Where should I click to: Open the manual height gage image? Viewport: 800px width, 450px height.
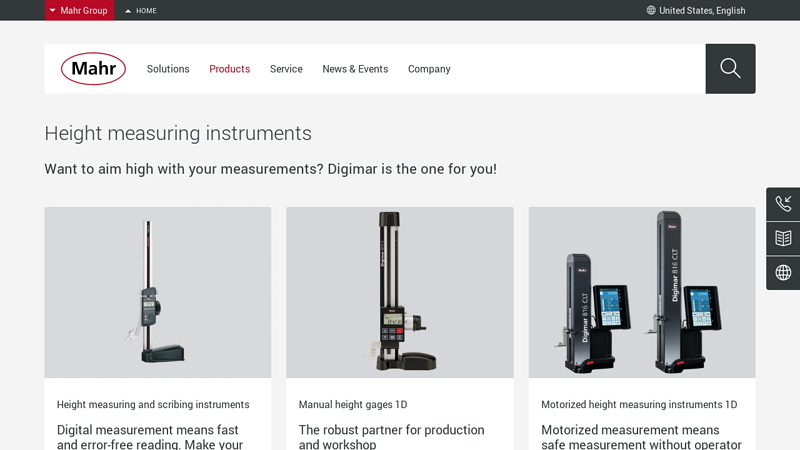(400, 292)
